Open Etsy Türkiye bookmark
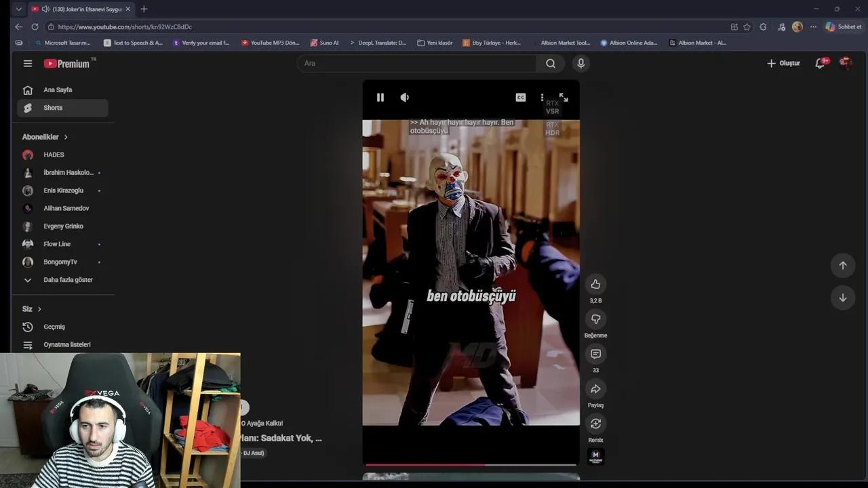 pos(492,43)
